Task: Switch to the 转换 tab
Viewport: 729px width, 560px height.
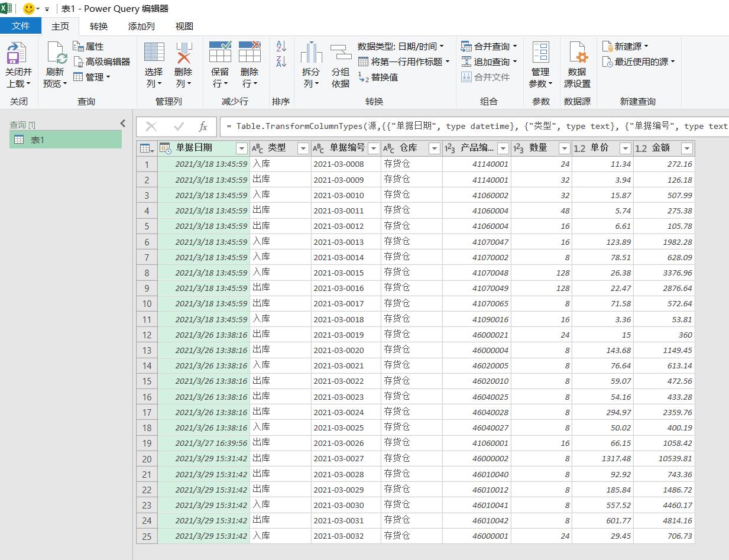Action: click(x=99, y=26)
